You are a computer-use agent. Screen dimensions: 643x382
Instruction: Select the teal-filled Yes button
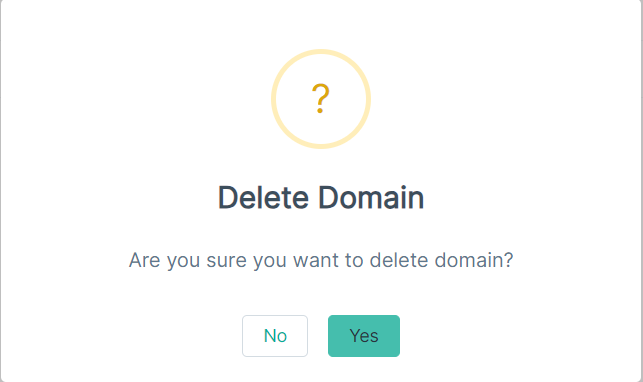(364, 336)
